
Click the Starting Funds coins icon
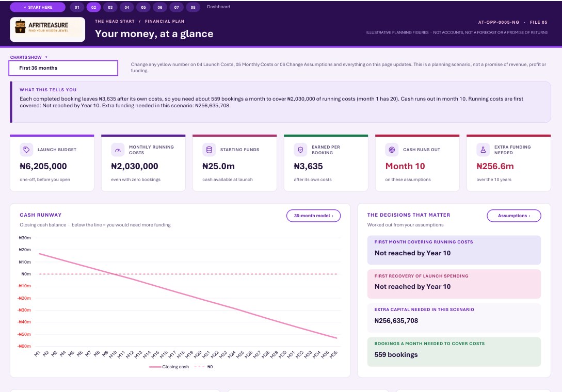(x=209, y=150)
